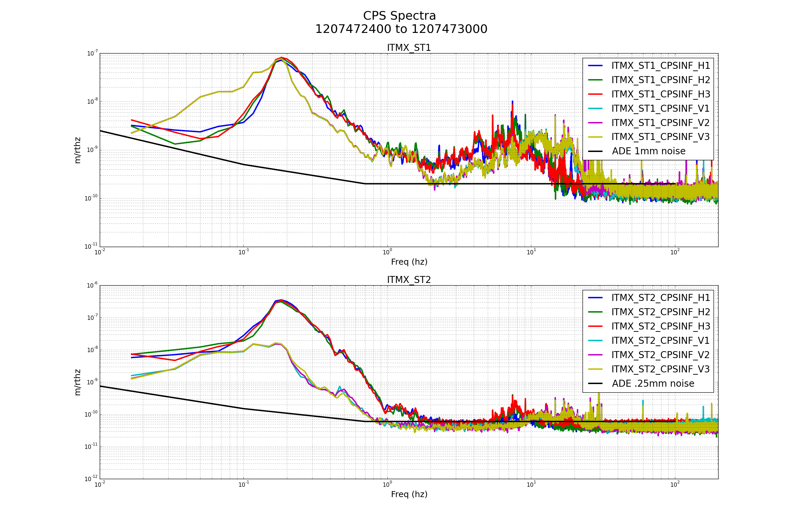
Task: Click the magenta ITMX_ST1_CPSINF_V2 legend line
Action: (x=595, y=123)
